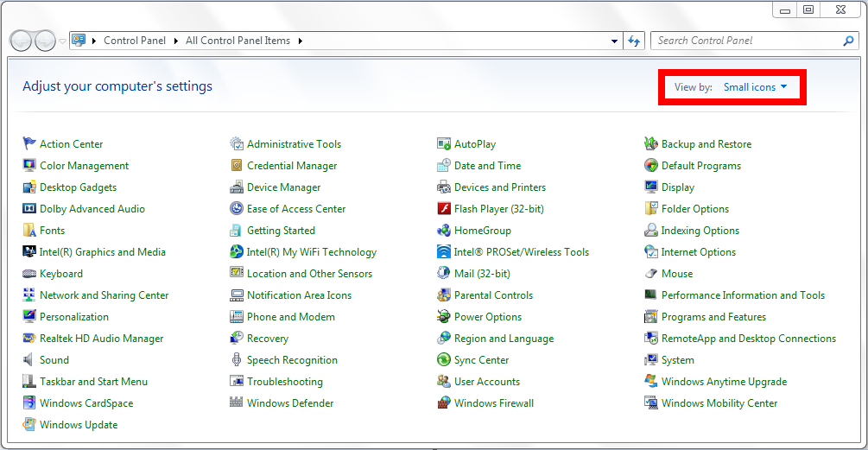Click the Windows Update icon
Viewport: 868px width, 450px height.
(29, 425)
